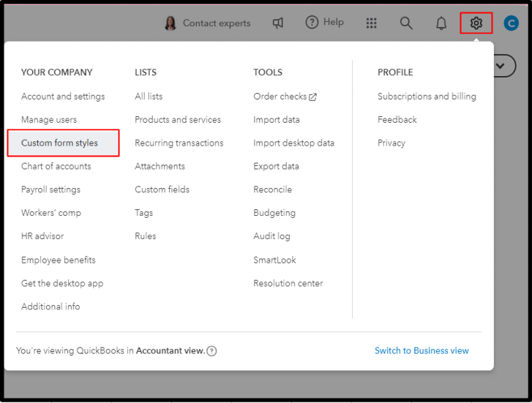Open Reconcile under Tools
Image resolution: width=532 pixels, height=403 pixels.
(x=272, y=189)
